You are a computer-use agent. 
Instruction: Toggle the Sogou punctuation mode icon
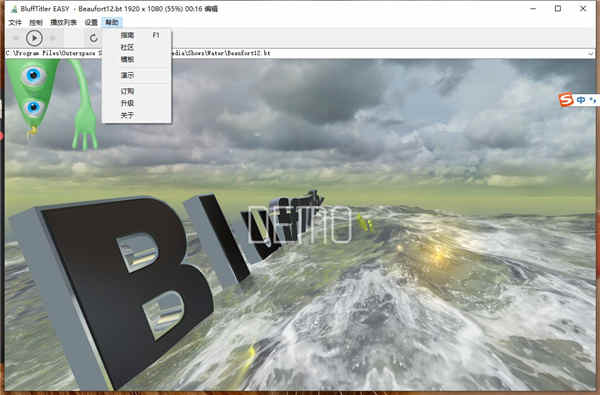pyautogui.click(x=593, y=100)
